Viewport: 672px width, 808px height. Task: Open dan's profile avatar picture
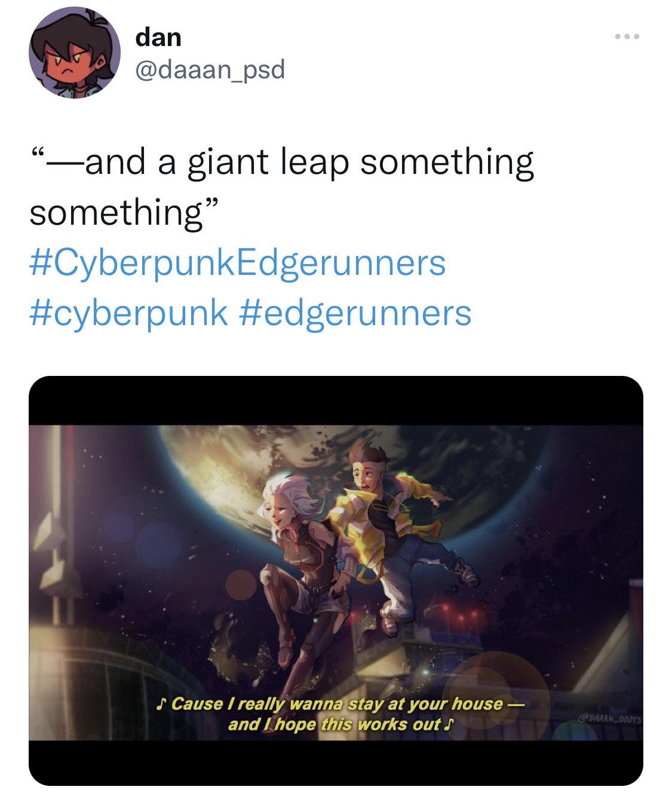coord(75,53)
